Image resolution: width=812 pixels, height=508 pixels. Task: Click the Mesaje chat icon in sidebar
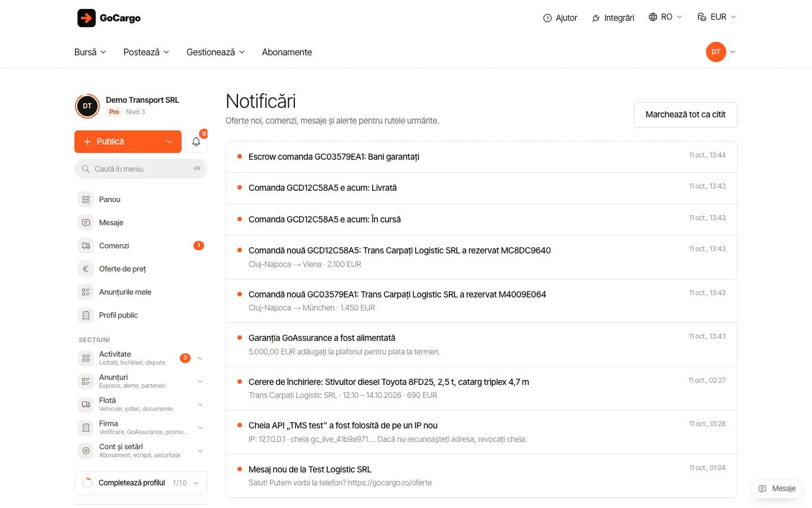86,222
